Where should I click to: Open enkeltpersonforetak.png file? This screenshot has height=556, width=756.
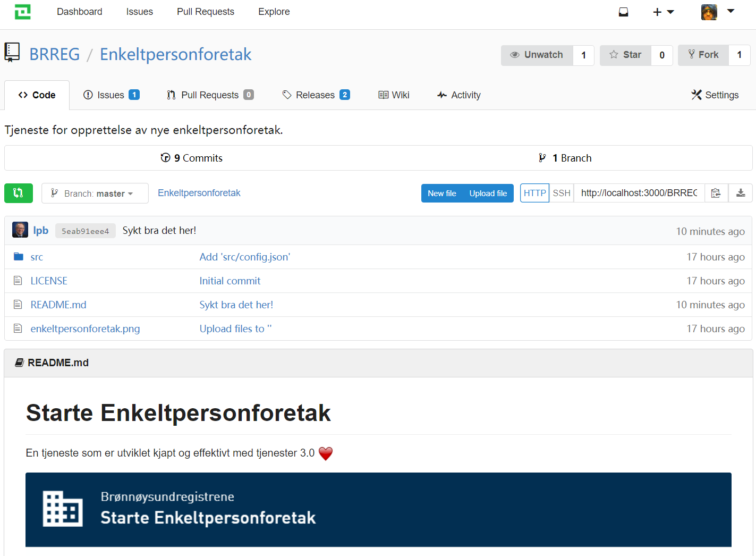pyautogui.click(x=86, y=328)
